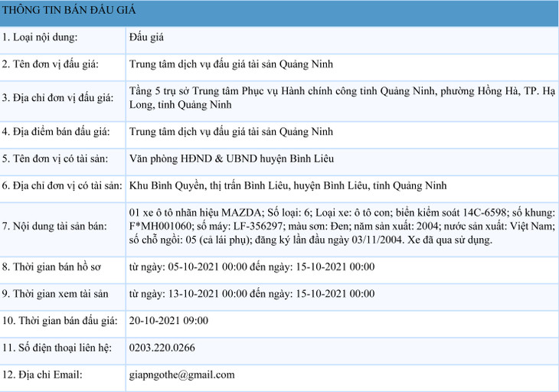Click the '7. Nội dung tài sản bán' label
The image size is (559, 392).
pos(55,227)
